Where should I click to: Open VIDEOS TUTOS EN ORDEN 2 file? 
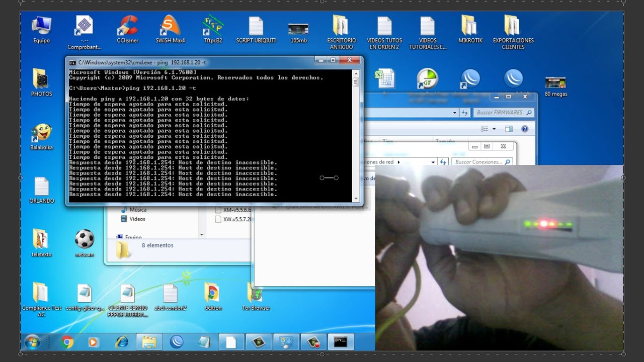tap(384, 32)
